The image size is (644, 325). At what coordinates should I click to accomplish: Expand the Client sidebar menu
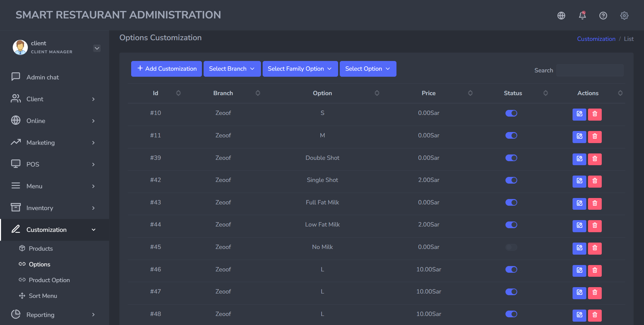pos(54,99)
